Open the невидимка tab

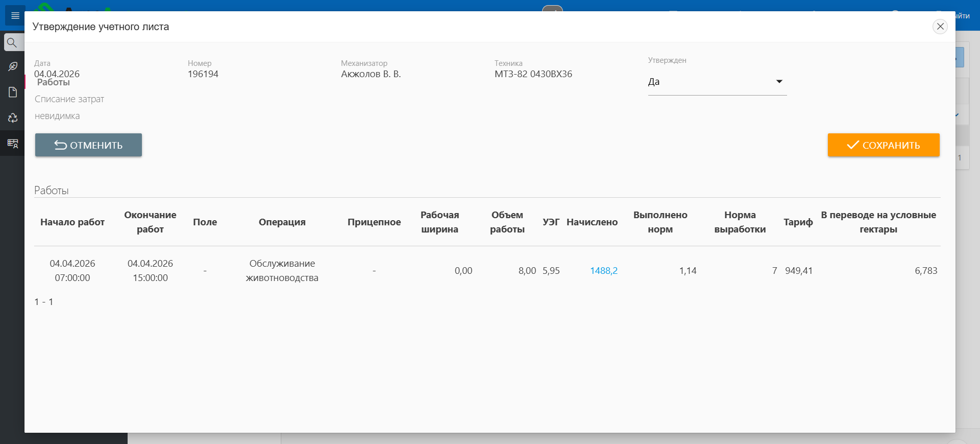[x=57, y=116]
